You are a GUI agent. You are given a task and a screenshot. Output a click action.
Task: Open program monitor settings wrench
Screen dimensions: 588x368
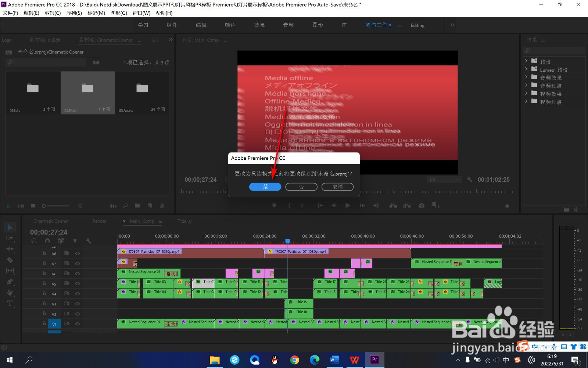469,180
